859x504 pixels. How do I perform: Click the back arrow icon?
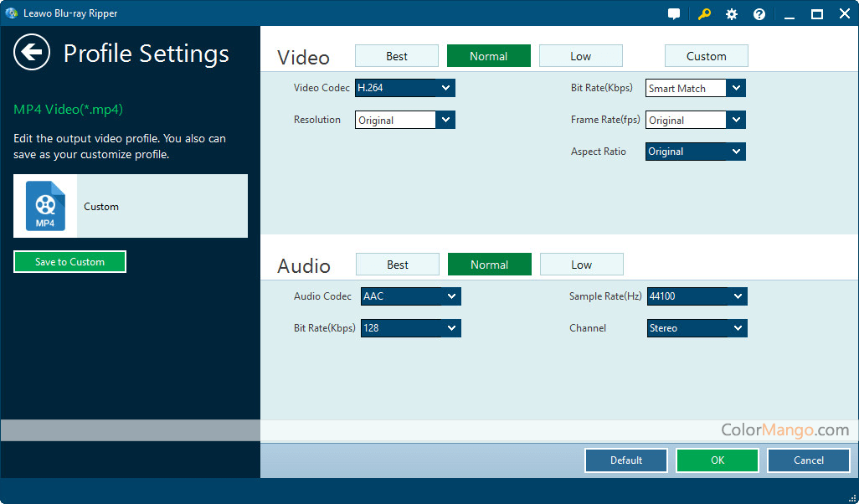pyautogui.click(x=32, y=53)
